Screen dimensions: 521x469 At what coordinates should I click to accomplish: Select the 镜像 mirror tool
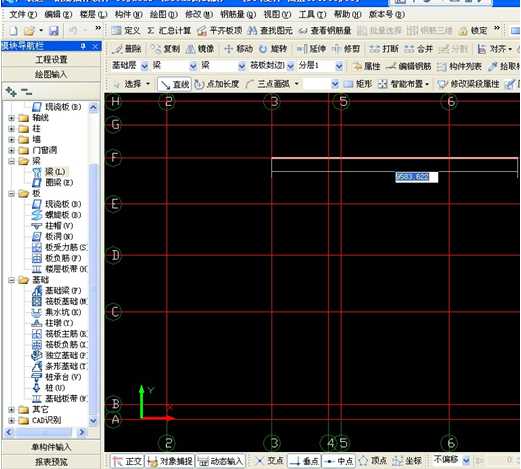click(x=200, y=49)
